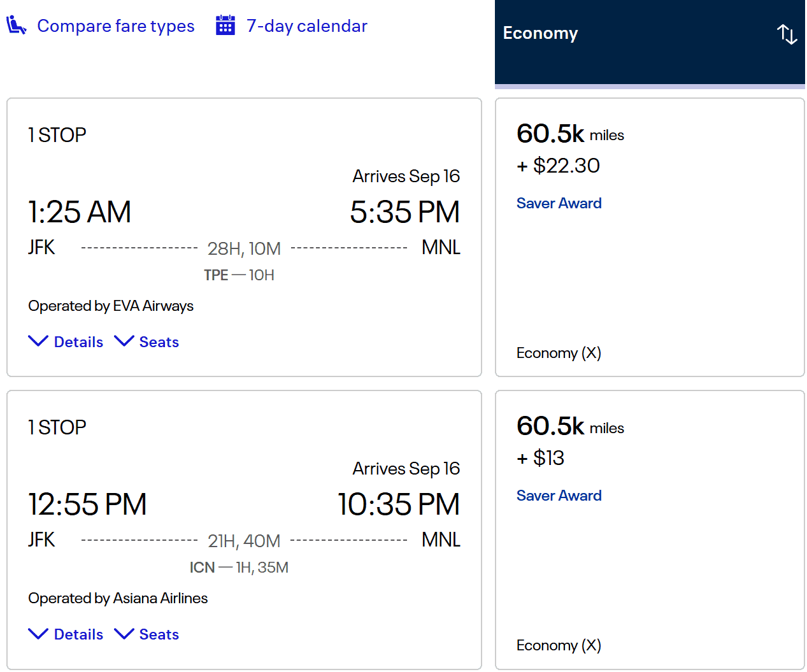Viewport: 807px width, 672px height.
Task: Click the seat icon beside Compare fare types
Action: 16,25
